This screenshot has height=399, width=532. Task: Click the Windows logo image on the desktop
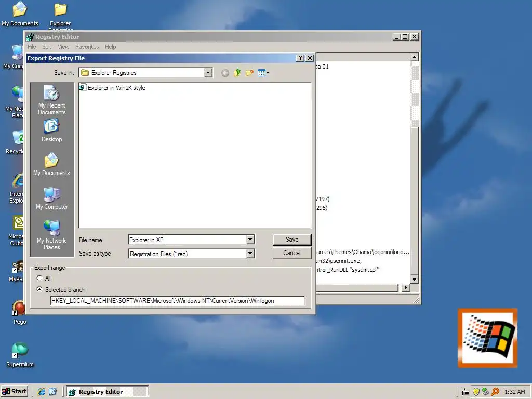pos(487,338)
